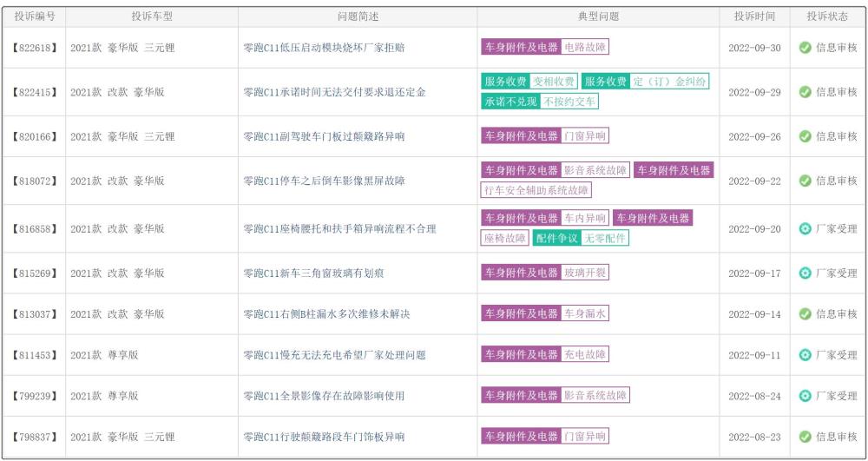
Task: Click 门窗异响 tag in row 798837
Action: (585, 436)
